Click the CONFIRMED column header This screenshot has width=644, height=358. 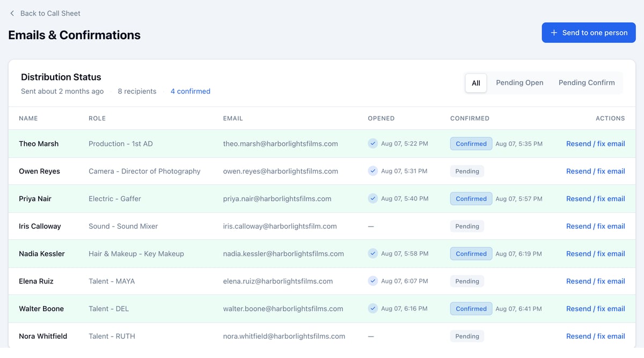[470, 118]
